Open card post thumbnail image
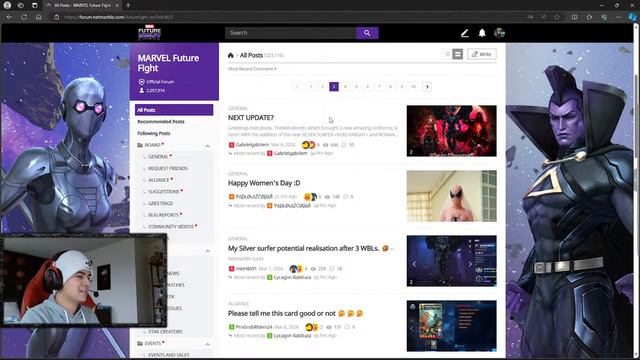Image resolution: width=640 pixels, height=360 pixels. coord(451,326)
